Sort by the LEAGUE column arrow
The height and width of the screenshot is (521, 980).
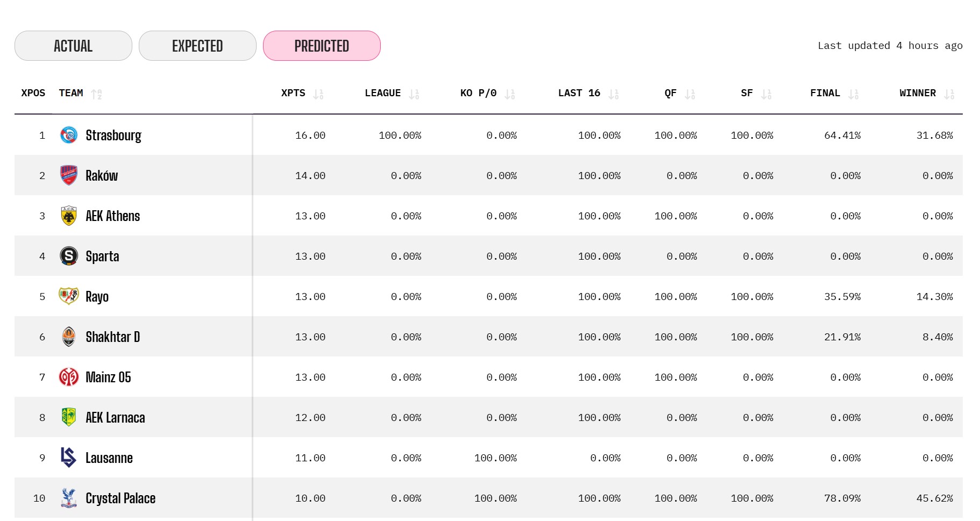coord(414,94)
